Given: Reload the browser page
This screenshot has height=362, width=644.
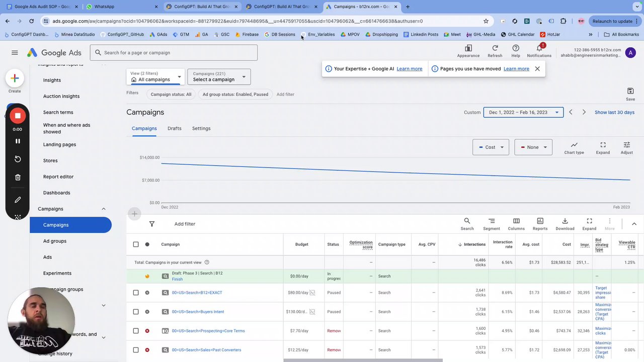Looking at the screenshot, I should point(31,21).
